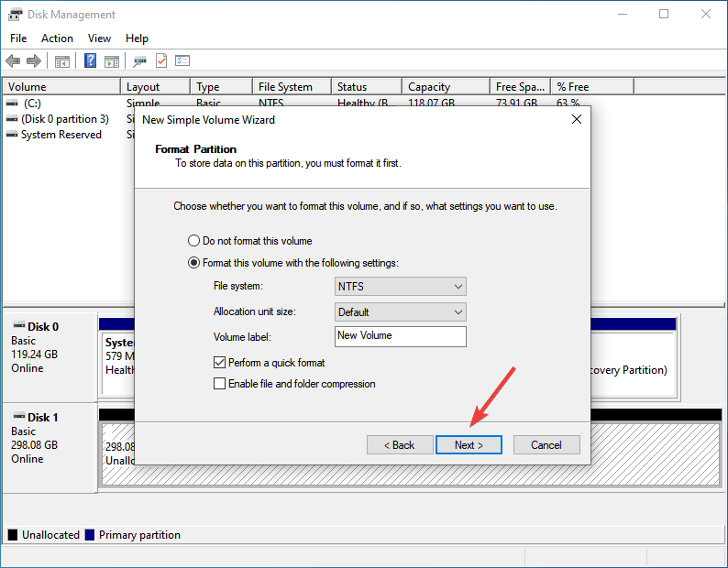
Task: Click the drive icon beside Disk 0 partition 3
Action: click(x=12, y=119)
